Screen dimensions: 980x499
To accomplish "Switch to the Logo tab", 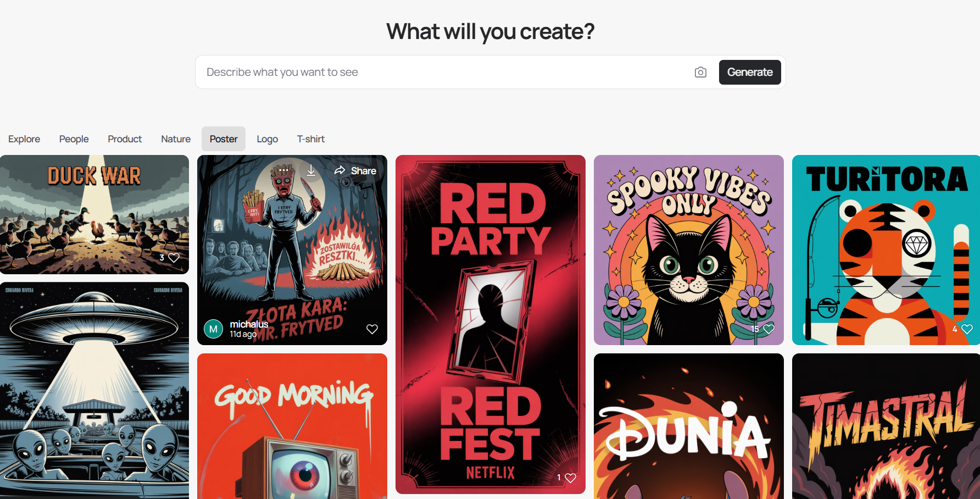I will pos(268,139).
